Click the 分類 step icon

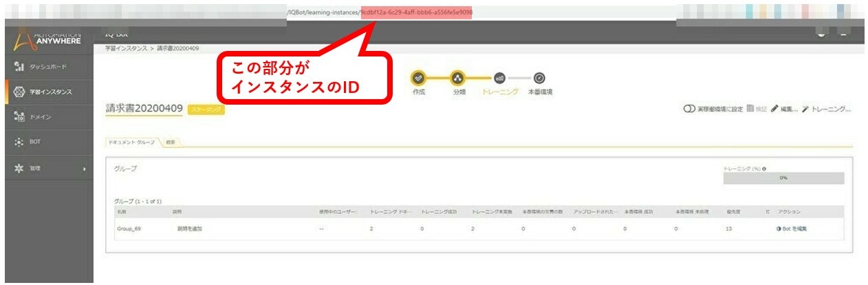tap(458, 78)
